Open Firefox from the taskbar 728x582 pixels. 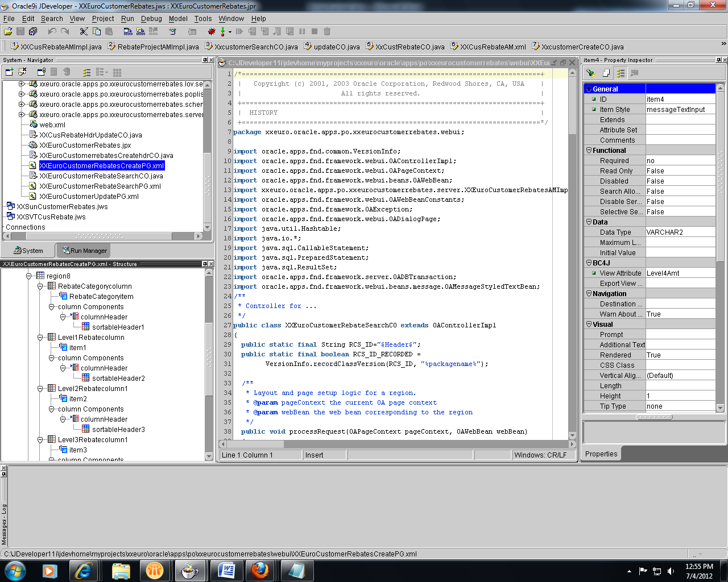pyautogui.click(x=260, y=570)
